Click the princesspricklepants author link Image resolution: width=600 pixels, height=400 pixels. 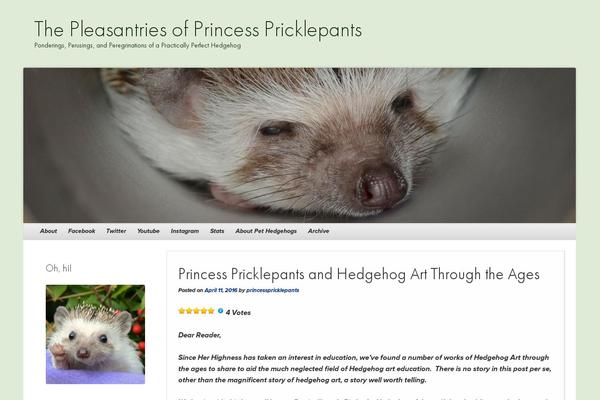pyautogui.click(x=272, y=290)
